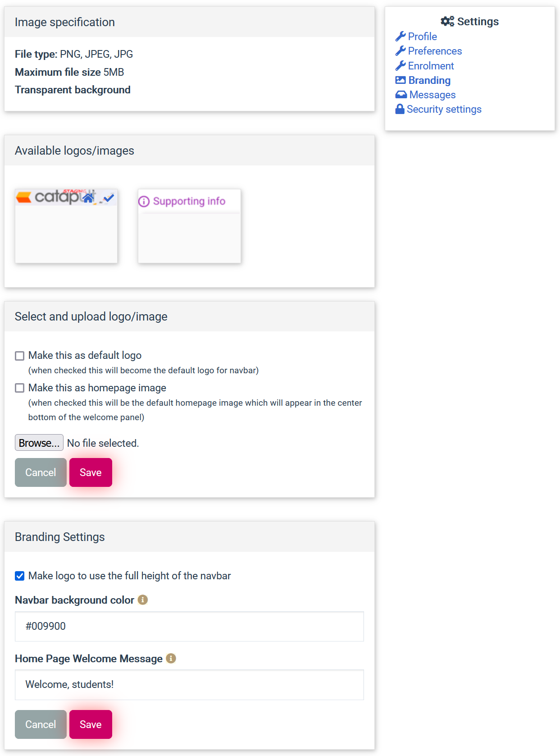Click info icon on Supporting info image
Screen dimensions: 560x756
tap(144, 201)
